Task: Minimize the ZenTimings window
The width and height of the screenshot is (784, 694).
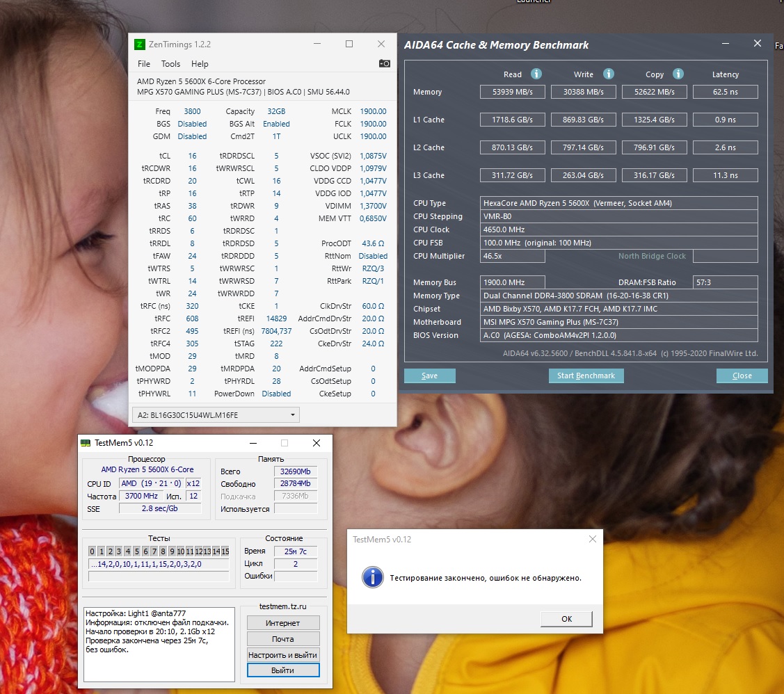Action: click(317, 44)
